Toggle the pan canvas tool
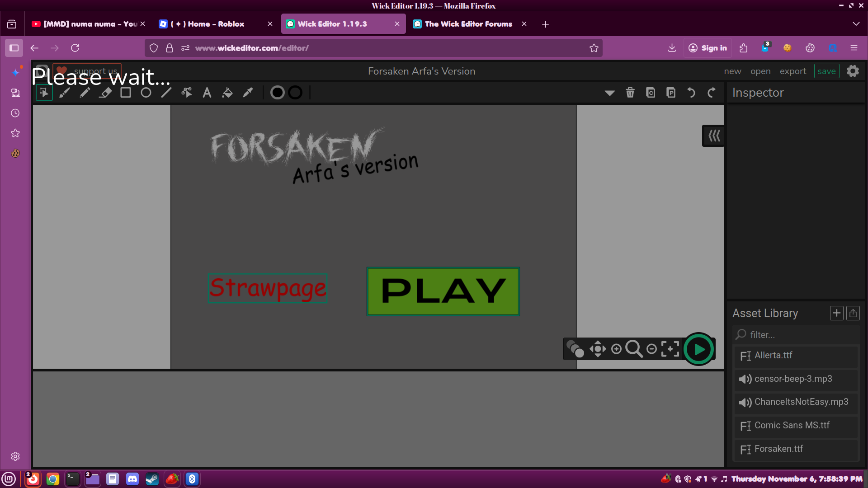868x488 pixels. click(x=598, y=349)
